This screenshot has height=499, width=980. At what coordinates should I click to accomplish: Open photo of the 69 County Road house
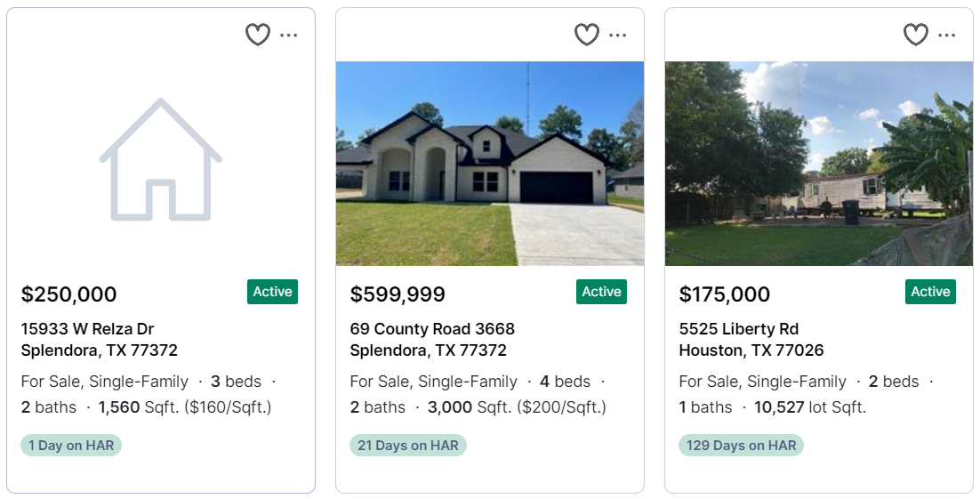(x=490, y=163)
